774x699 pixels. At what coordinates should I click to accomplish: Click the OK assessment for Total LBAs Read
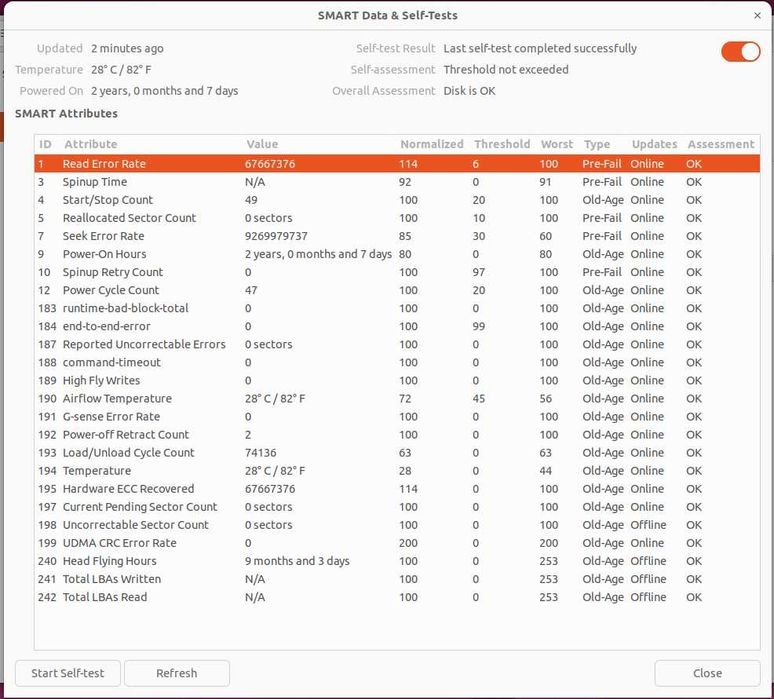[694, 597]
